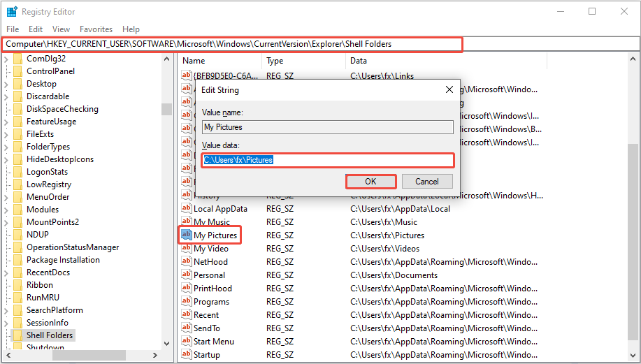641x364 pixels.
Task: Click the C:\Users\fx\AppData\Local data cell
Action: coord(401,209)
